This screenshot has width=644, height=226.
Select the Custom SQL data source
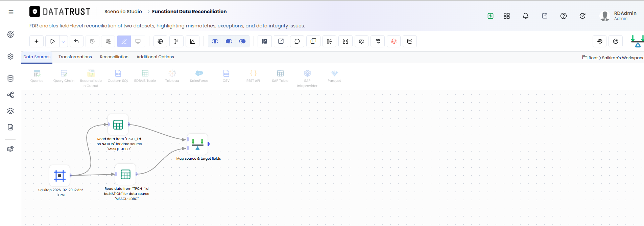point(118,76)
